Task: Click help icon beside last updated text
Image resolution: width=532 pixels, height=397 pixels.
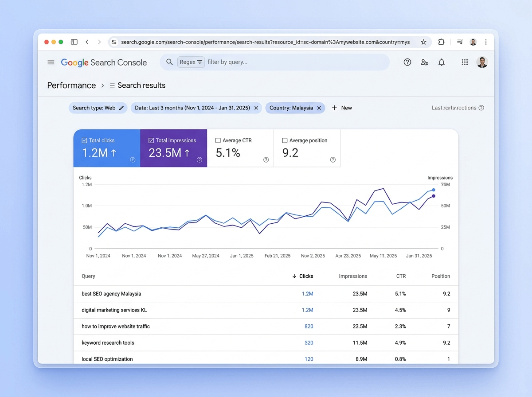Action: (481, 108)
